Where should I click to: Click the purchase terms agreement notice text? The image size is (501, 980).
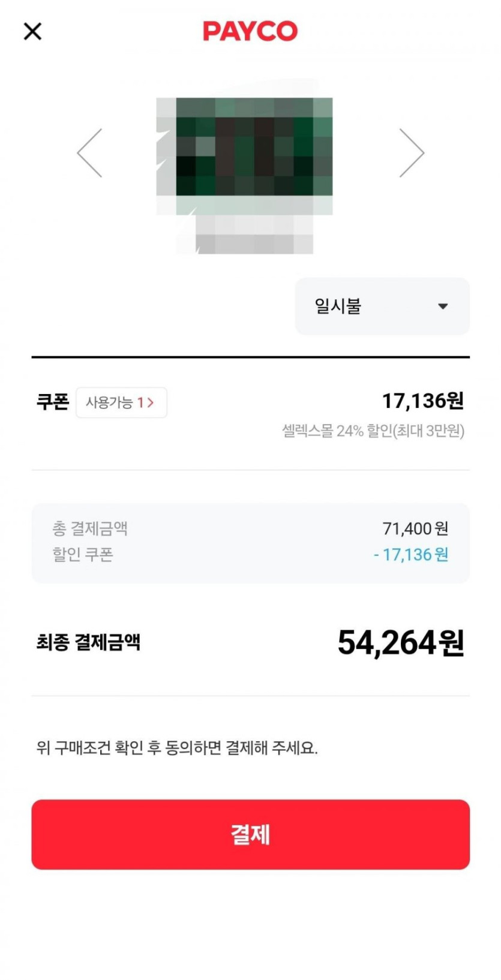tap(177, 748)
